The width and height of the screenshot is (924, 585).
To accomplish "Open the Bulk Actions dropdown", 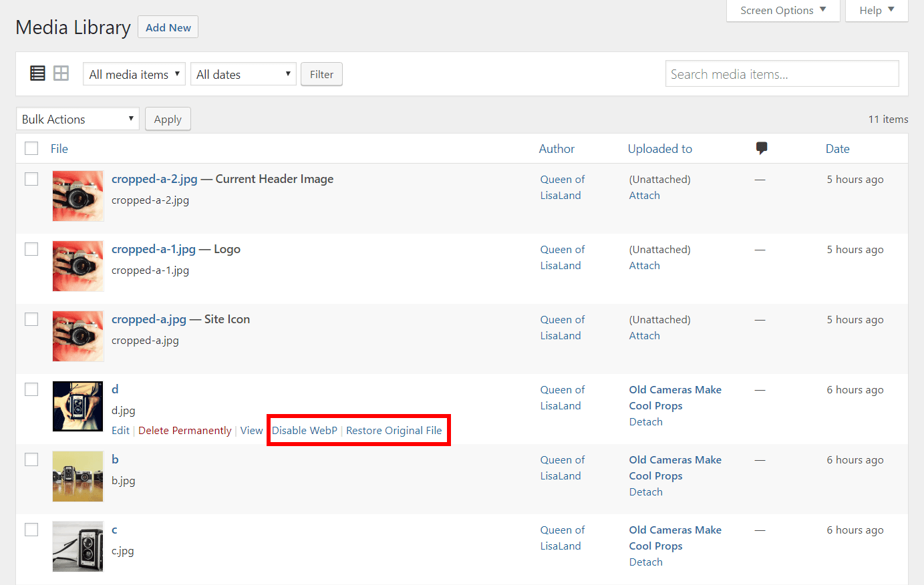I will 78,119.
